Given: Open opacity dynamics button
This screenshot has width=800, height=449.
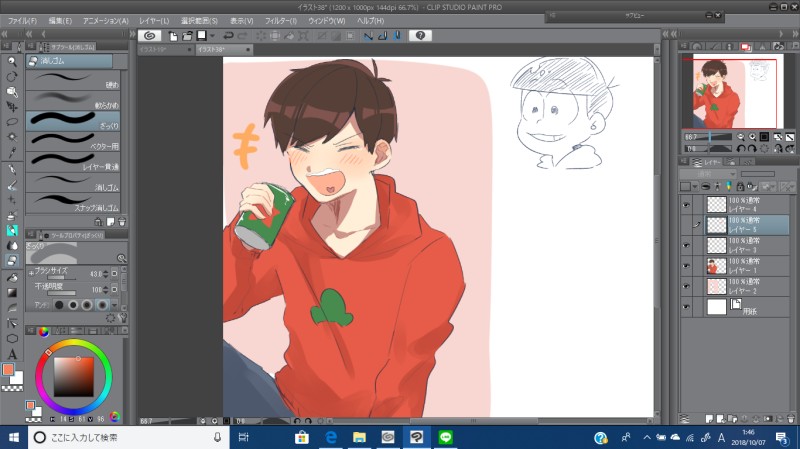Looking at the screenshot, I should (114, 289).
